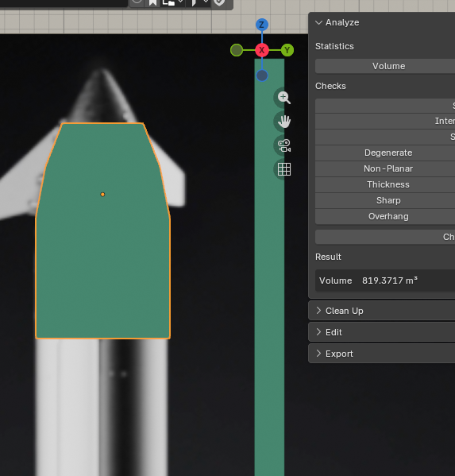455x476 pixels.
Task: Run the Thickness check
Action: click(x=385, y=184)
